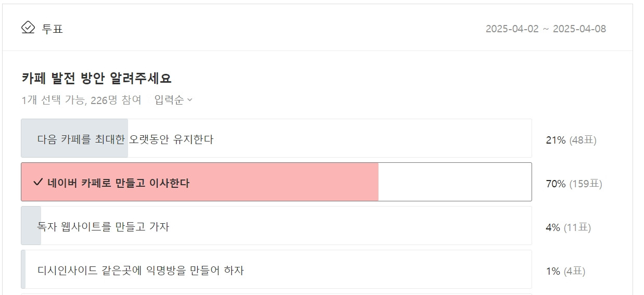Click (4표) count for 디시인사이드 option
Screen dimensions: 644x295
574,271
